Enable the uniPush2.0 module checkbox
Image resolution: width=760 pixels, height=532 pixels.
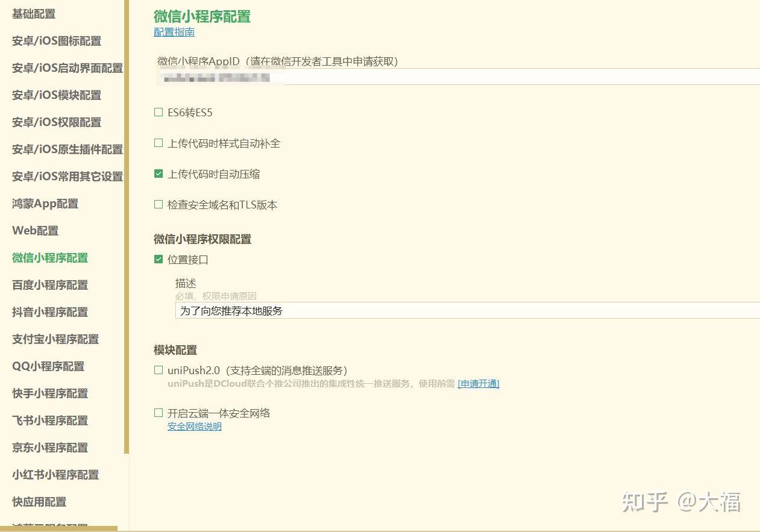[x=159, y=370]
